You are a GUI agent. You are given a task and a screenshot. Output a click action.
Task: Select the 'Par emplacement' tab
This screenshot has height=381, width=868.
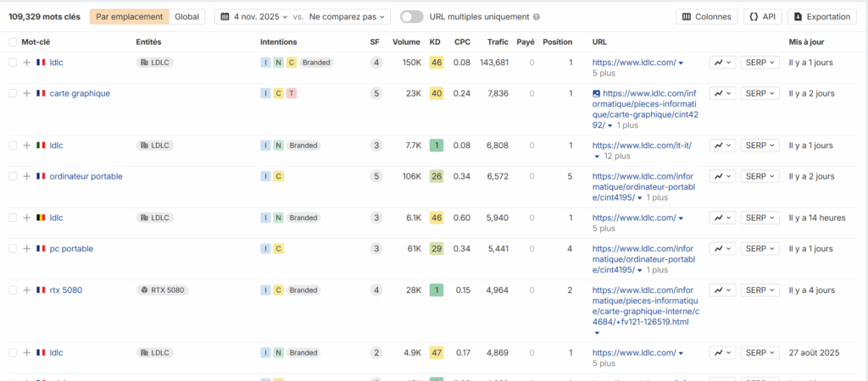(x=130, y=17)
